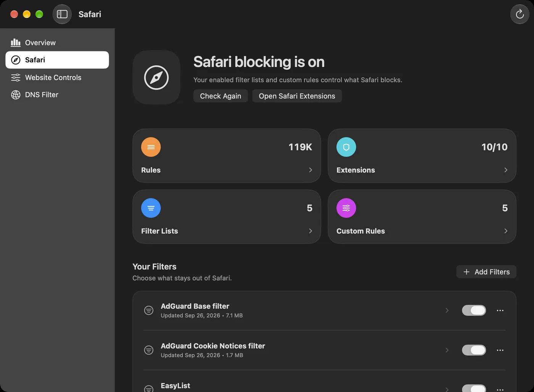Click the Add Filters button
Image resolution: width=534 pixels, height=392 pixels.
pos(486,272)
